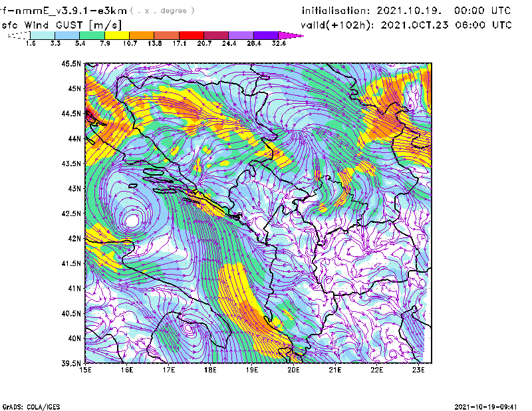Click the model name 'nmmE_v3.9.1-e3km' text
Image resolution: width=532 pixels, height=411 pixels.
pos(71,11)
